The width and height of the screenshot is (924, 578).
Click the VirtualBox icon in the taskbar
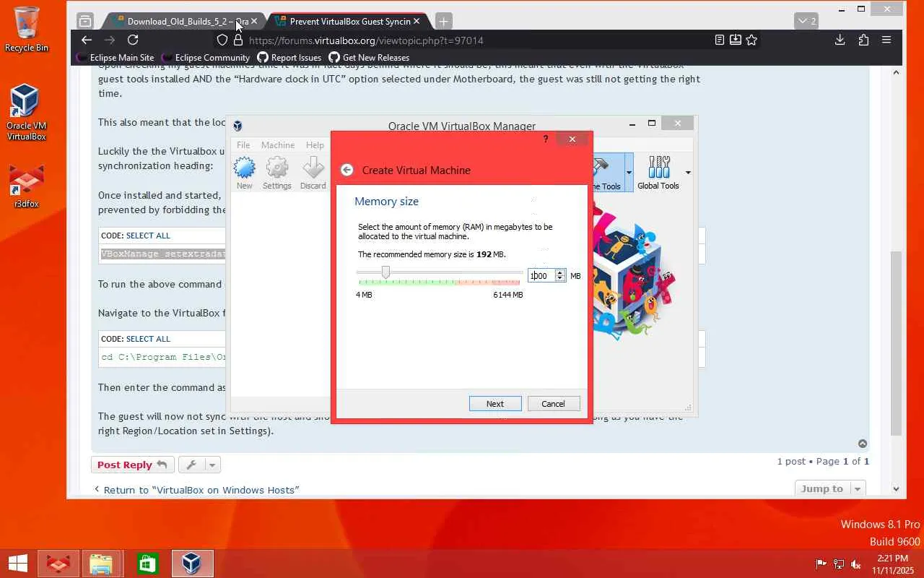(x=191, y=564)
